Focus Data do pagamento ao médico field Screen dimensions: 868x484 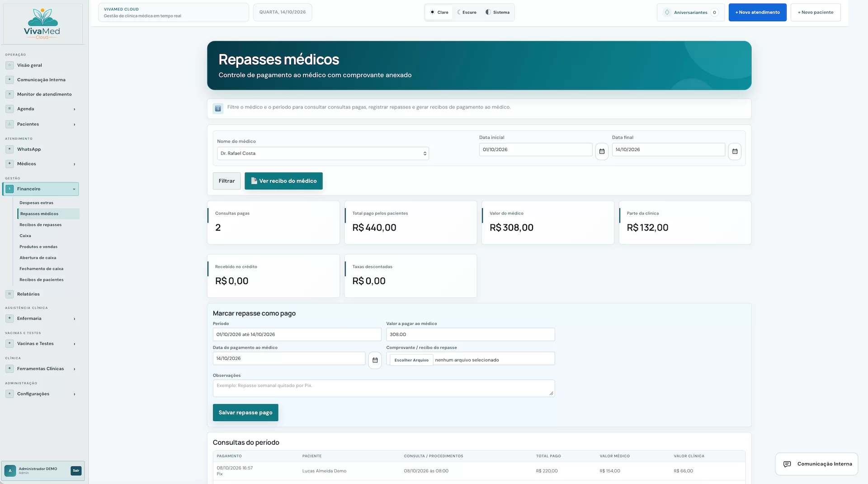pyautogui.click(x=289, y=358)
